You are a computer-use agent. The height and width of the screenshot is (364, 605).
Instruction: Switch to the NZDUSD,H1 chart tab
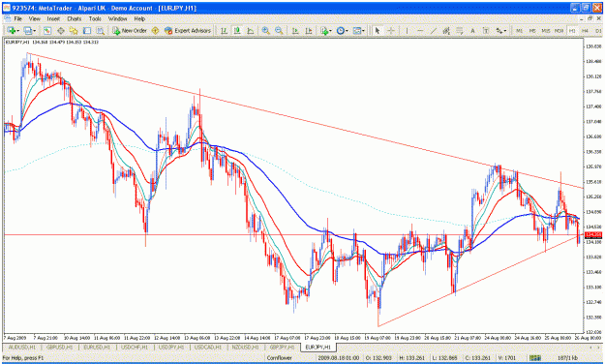click(246, 348)
